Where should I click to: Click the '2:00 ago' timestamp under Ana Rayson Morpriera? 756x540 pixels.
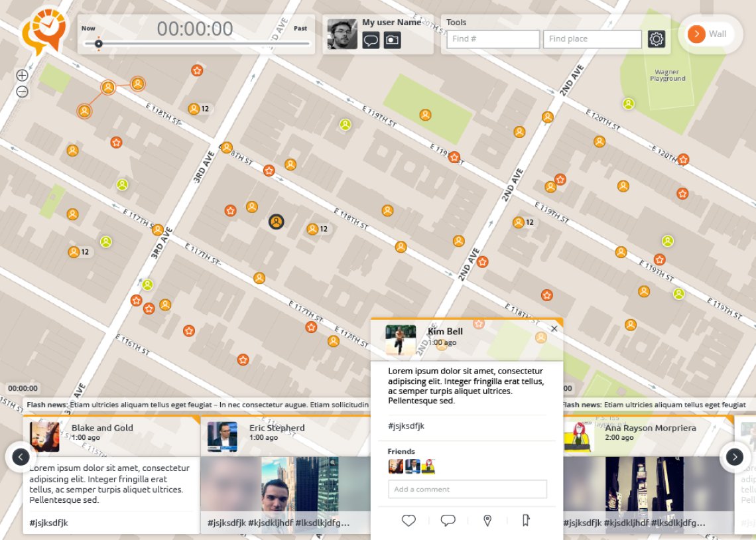(619, 437)
